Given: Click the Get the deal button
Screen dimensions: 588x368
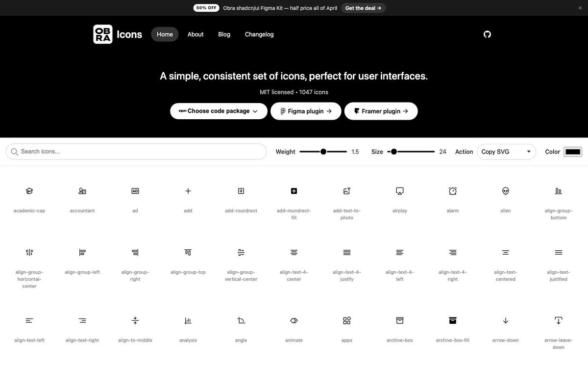Looking at the screenshot, I should [x=363, y=8].
